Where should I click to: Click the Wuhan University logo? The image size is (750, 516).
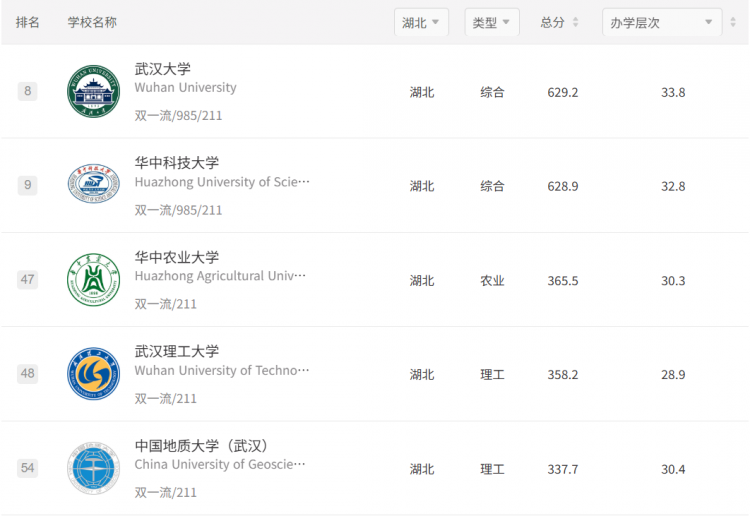pyautogui.click(x=93, y=91)
